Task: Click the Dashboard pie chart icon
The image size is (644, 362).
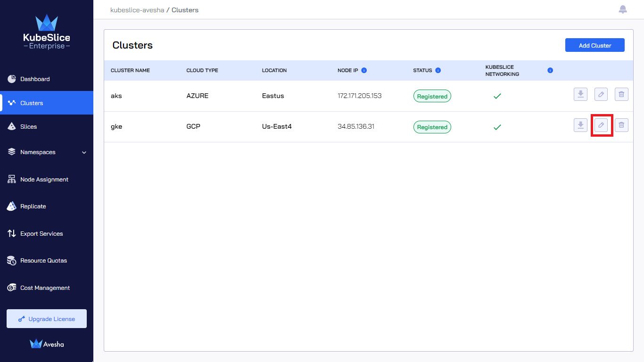Action: [12, 79]
